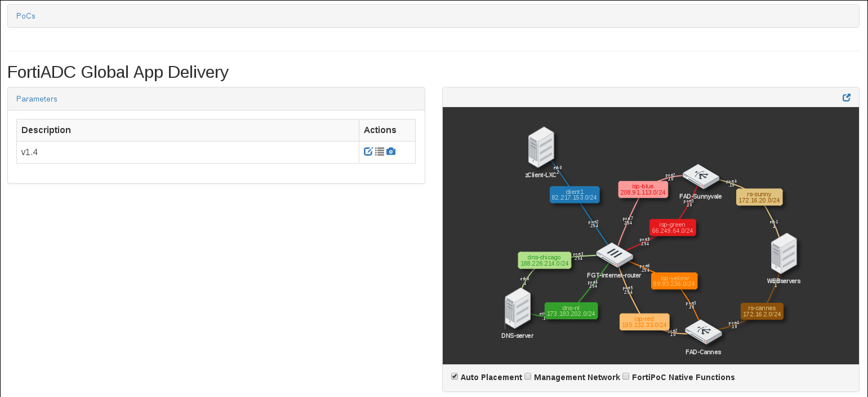
Task: Click the FAD-Cannes label text
Action: click(x=703, y=352)
